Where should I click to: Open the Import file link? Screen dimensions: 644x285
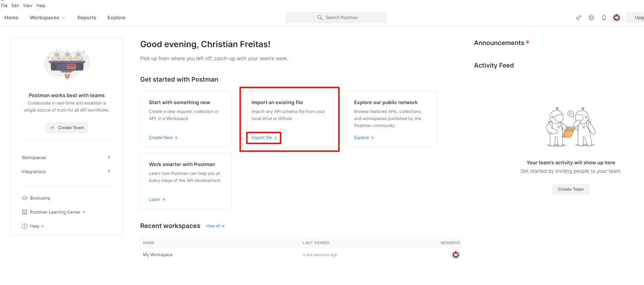click(x=263, y=138)
